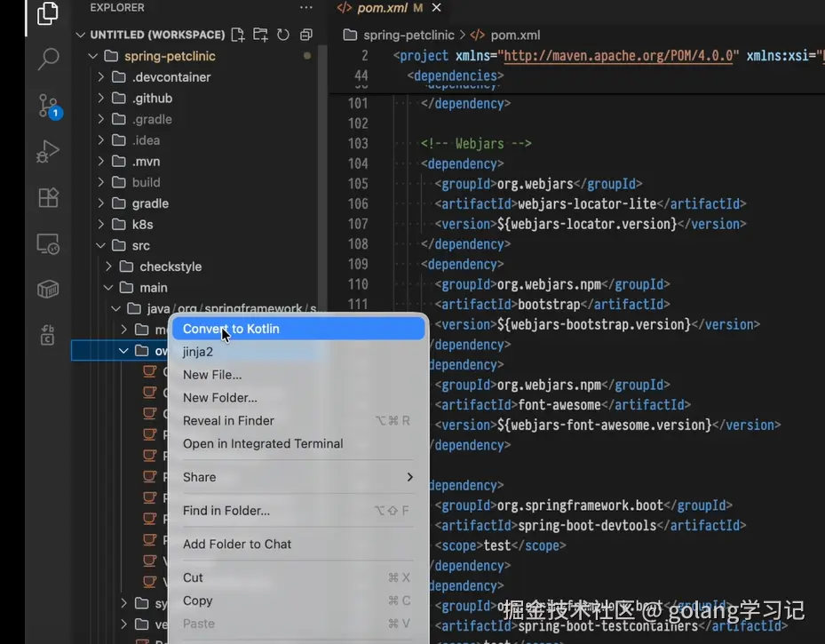The height and width of the screenshot is (644, 825).
Task: Open the maven.apache.org/POM/4.0.0 URL
Action: [x=618, y=56]
